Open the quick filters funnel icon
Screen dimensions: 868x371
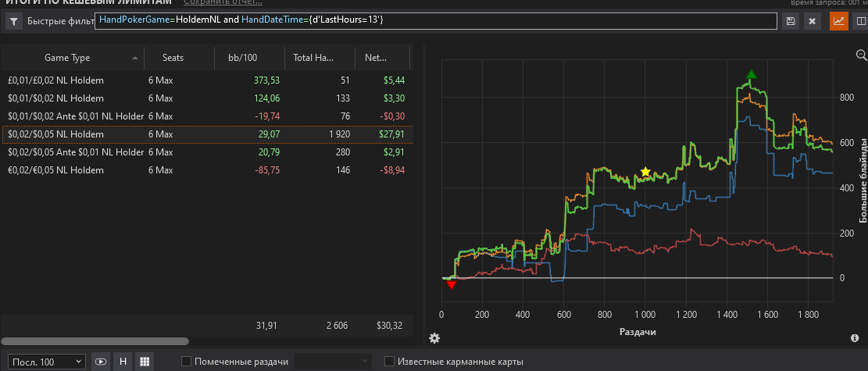pyautogui.click(x=13, y=22)
